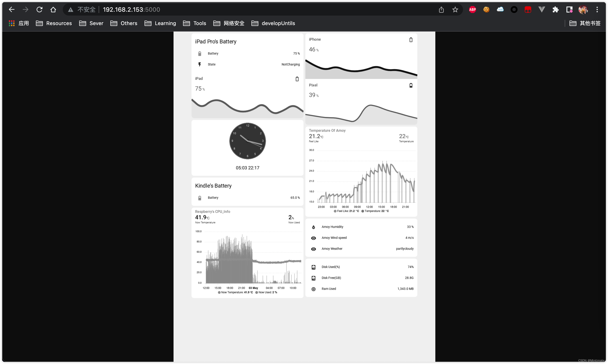The width and height of the screenshot is (608, 364).
Task: Click the Amoy humidity eye icon
Action: [x=314, y=227]
